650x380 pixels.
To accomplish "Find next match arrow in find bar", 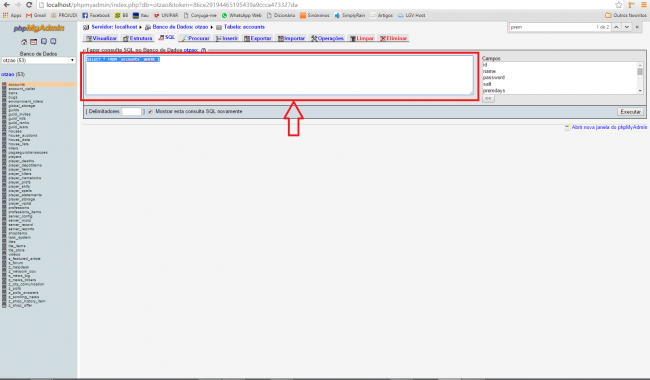I will [627, 27].
